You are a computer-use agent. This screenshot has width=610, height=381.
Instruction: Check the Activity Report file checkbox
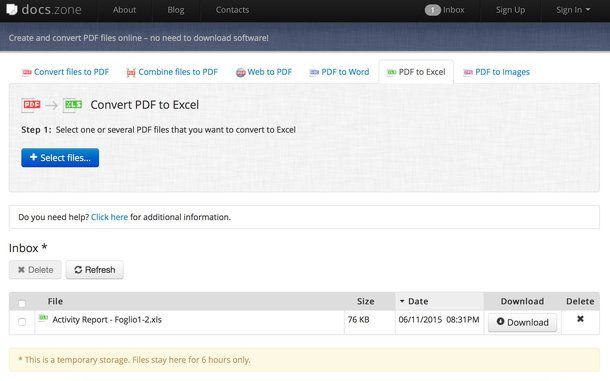22,322
